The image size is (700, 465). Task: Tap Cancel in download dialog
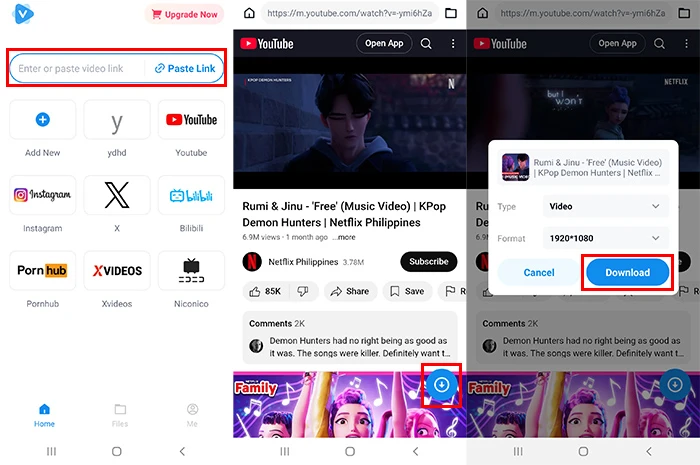(x=539, y=272)
